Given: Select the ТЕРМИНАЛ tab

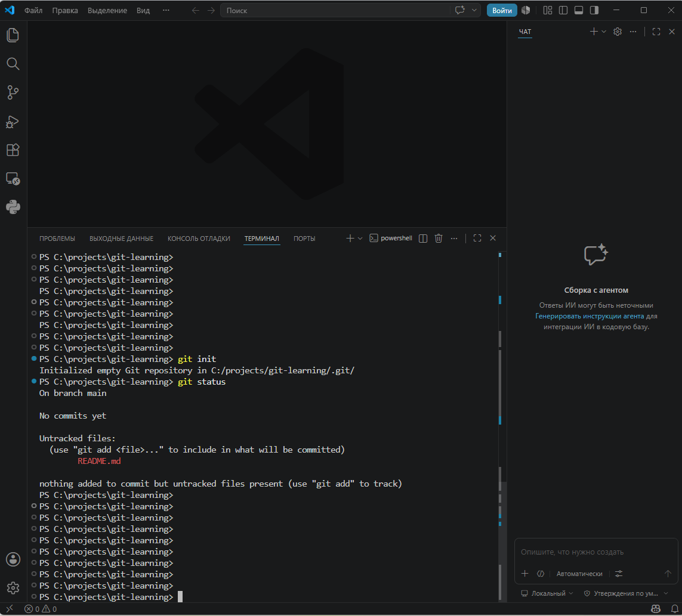Looking at the screenshot, I should [262, 239].
